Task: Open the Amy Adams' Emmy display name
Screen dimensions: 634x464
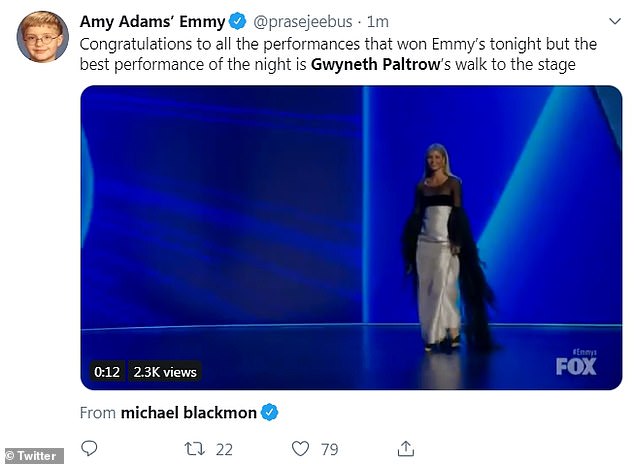Action: pos(151,21)
